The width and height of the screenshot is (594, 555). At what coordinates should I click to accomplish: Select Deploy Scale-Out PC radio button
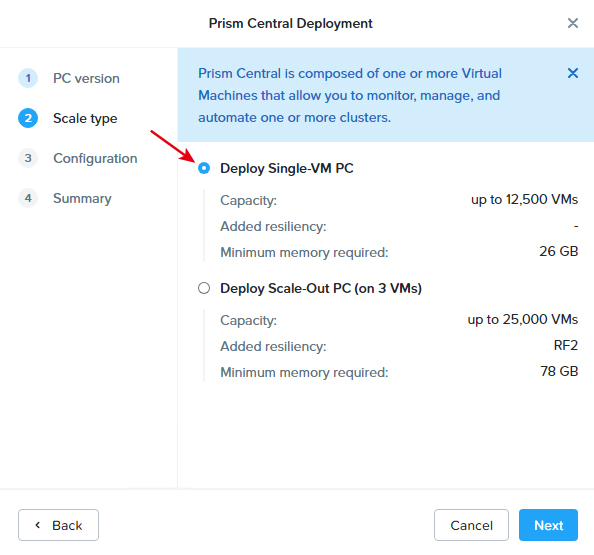coord(204,288)
